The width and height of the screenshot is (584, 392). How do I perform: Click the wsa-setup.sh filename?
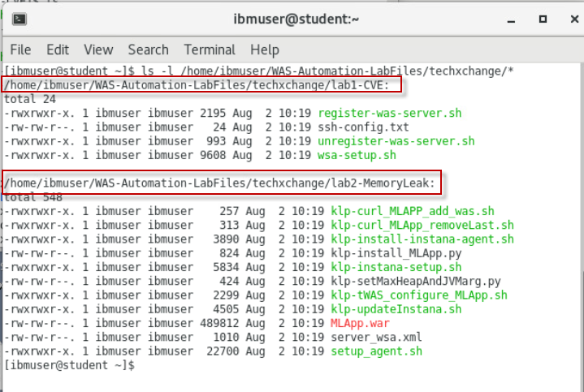(357, 154)
